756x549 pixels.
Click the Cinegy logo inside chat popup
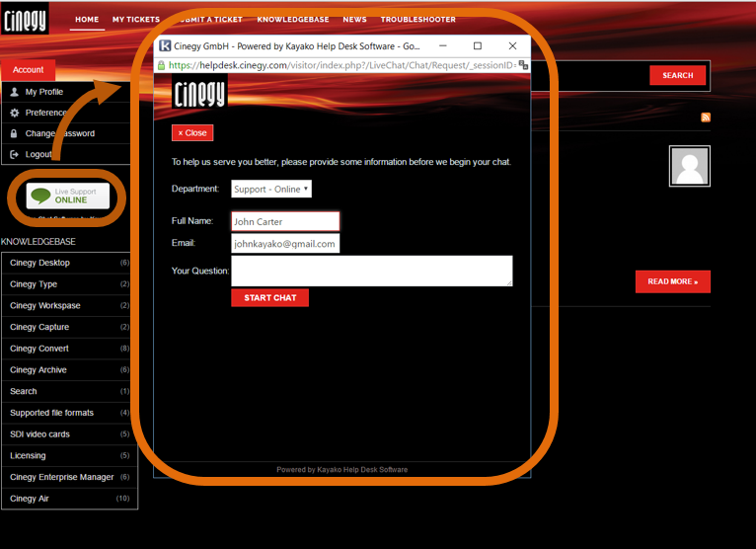(199, 92)
